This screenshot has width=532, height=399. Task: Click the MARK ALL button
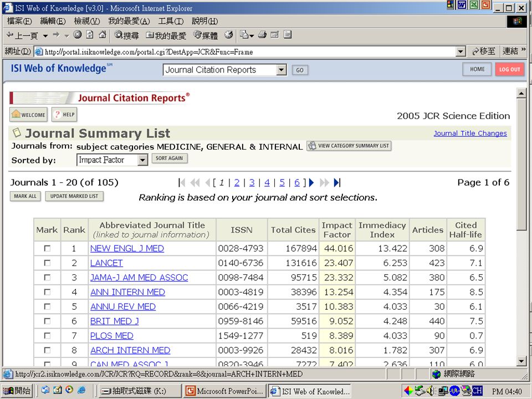(25, 196)
